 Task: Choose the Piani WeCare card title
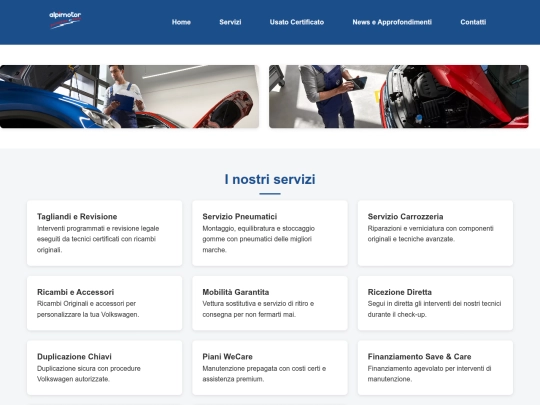pyautogui.click(x=227, y=356)
